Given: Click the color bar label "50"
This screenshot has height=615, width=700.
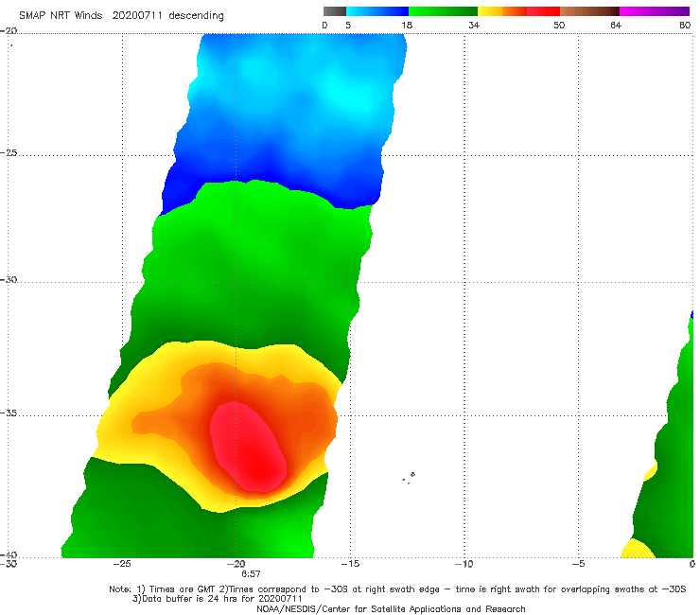Looking at the screenshot, I should click(559, 26).
